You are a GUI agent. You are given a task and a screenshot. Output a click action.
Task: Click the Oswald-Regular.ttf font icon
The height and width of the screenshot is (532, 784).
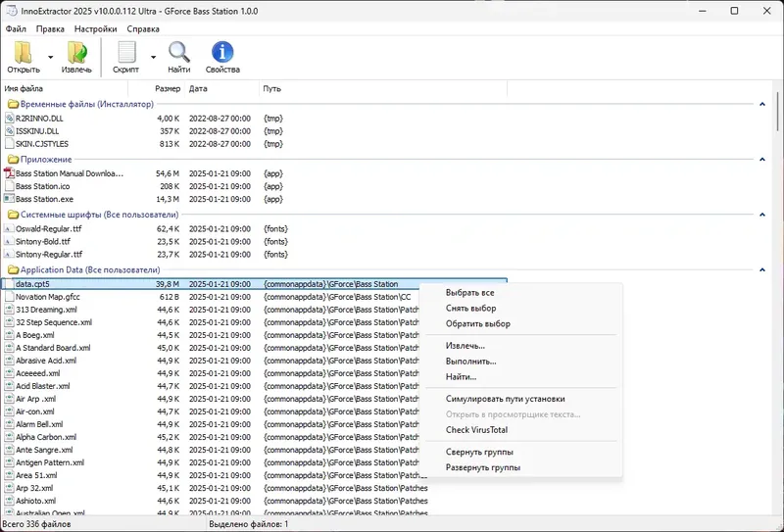[9, 228]
